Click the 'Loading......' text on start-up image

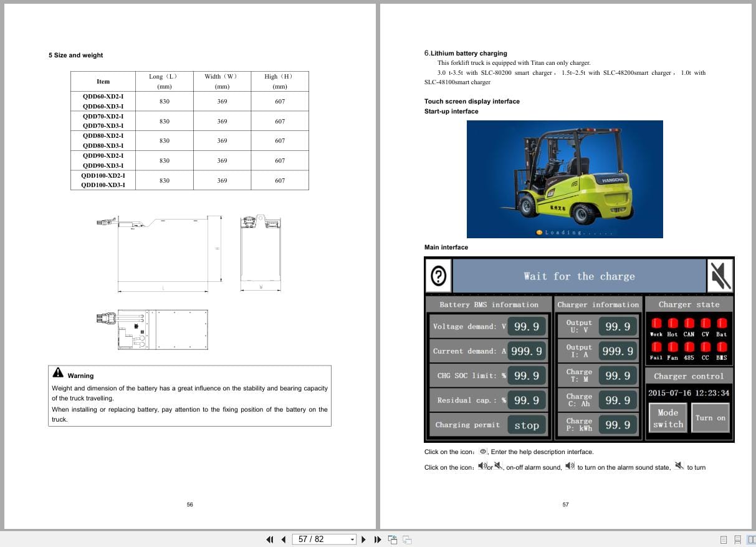[x=578, y=233]
